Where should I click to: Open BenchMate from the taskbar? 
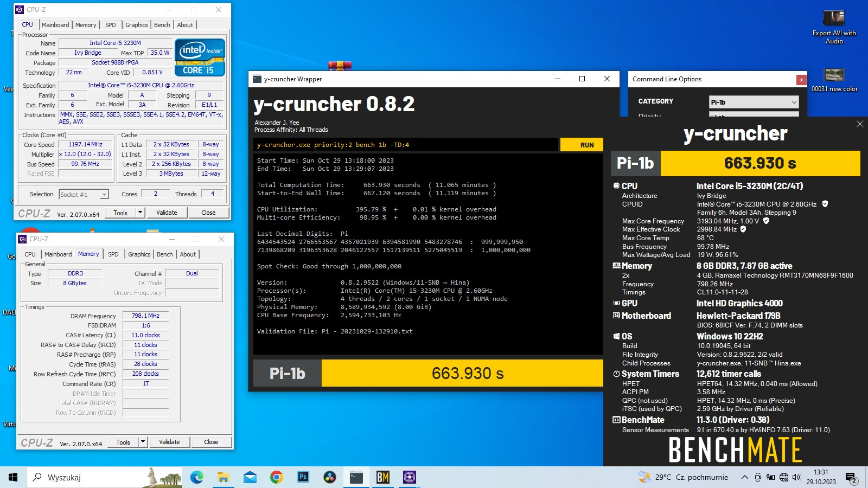[x=382, y=477]
